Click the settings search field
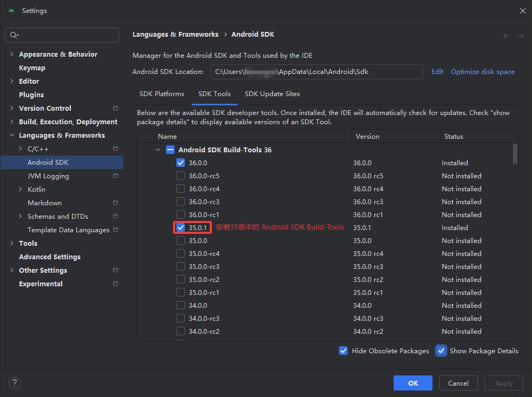The height and width of the screenshot is (397, 532). pyautogui.click(x=62, y=35)
